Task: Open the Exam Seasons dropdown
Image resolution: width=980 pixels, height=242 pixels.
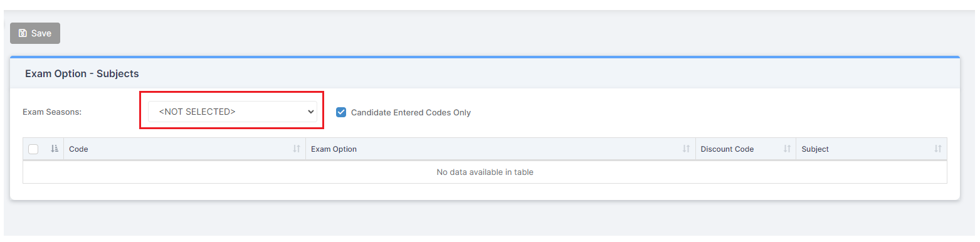Action: click(233, 112)
